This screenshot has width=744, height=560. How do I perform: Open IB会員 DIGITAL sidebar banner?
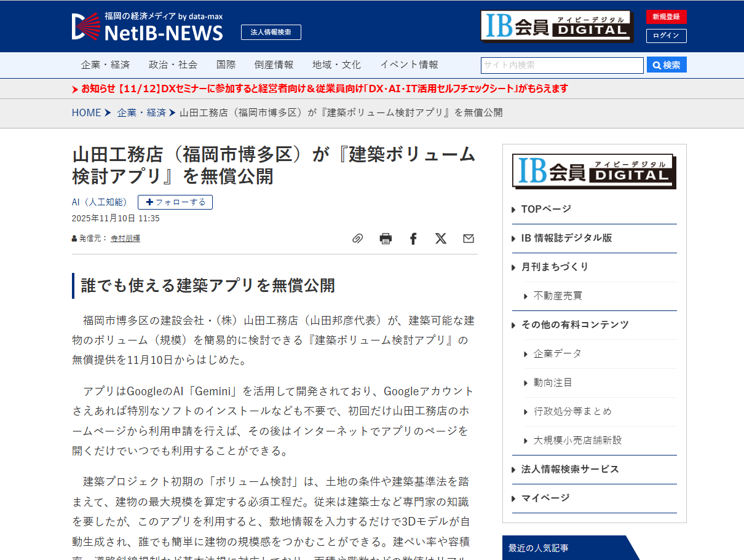coord(594,172)
